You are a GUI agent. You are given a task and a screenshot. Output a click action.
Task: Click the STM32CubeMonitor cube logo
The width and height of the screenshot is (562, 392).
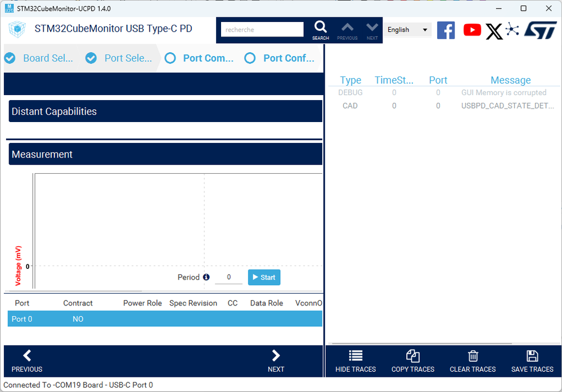pyautogui.click(x=17, y=29)
